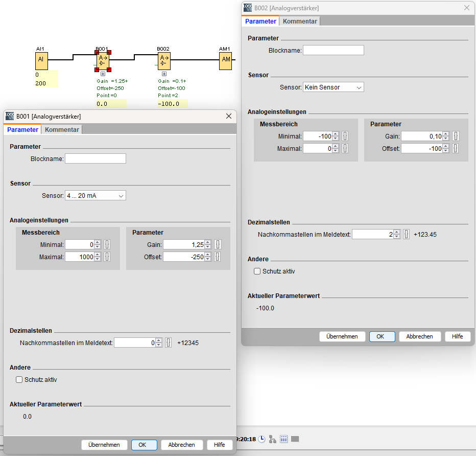Expand parameter box below B001 block
This screenshot has width=476, height=456.
[x=103, y=74]
